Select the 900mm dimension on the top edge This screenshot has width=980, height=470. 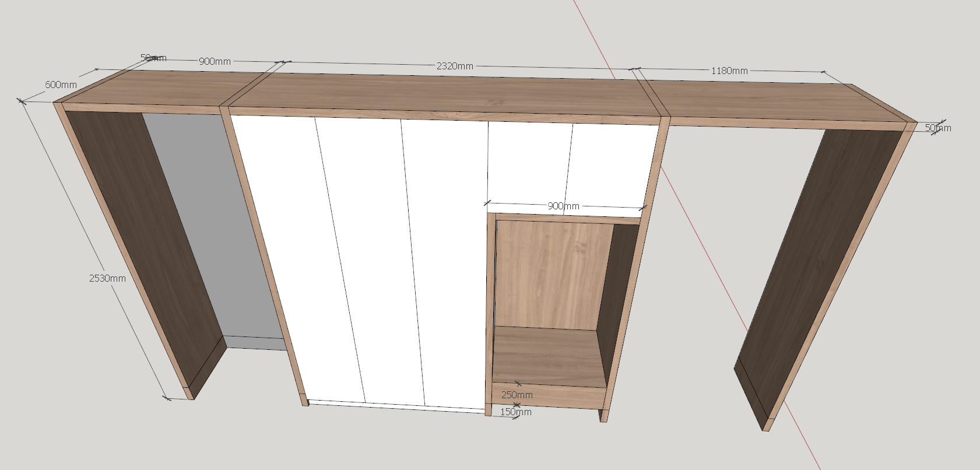(215, 61)
